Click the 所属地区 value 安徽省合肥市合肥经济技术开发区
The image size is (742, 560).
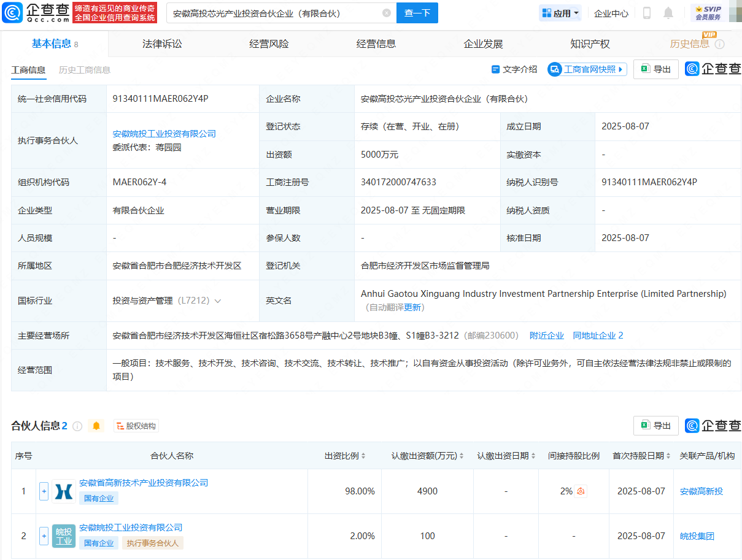(x=177, y=266)
